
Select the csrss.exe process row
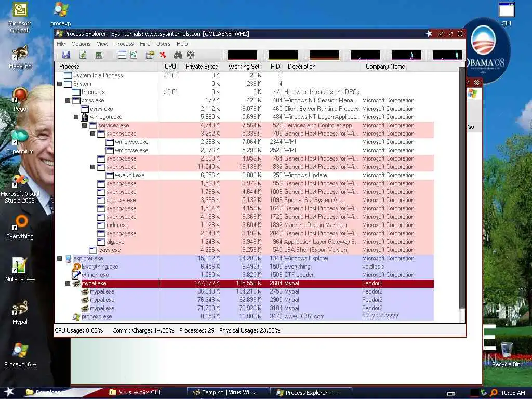tap(244, 109)
